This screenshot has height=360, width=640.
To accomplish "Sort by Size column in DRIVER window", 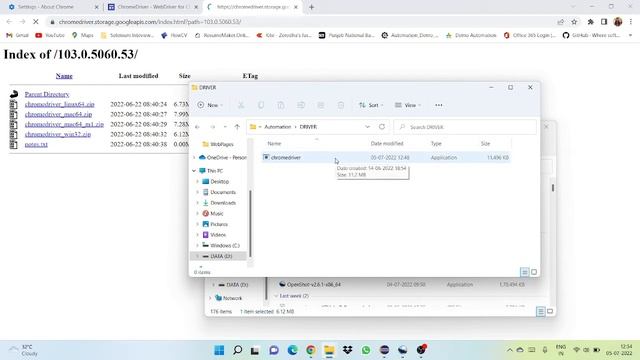I will [x=485, y=144].
